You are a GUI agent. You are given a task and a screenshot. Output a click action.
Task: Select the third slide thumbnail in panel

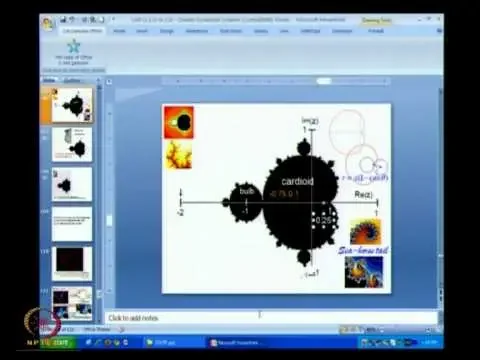pos(72,184)
